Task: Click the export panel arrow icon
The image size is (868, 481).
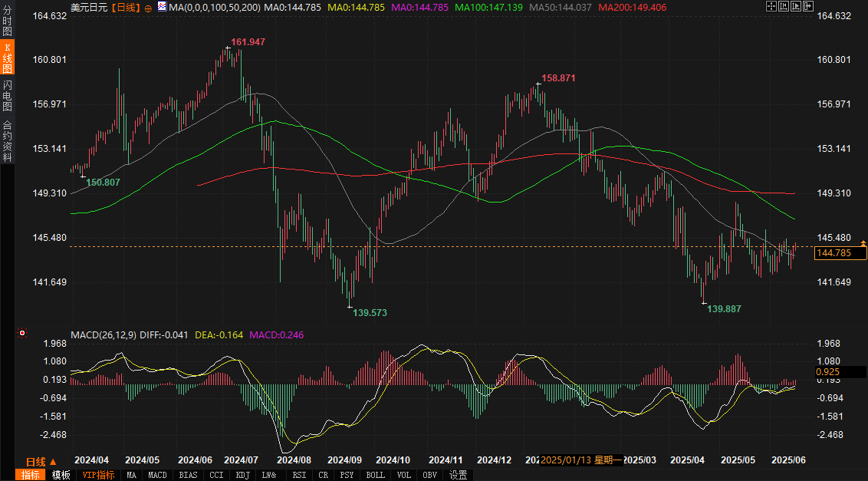Action: (808, 6)
